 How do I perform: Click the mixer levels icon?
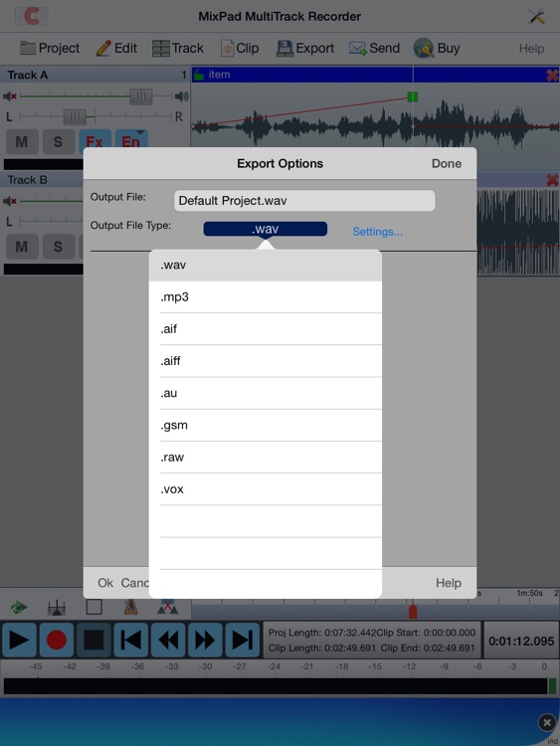click(56, 607)
